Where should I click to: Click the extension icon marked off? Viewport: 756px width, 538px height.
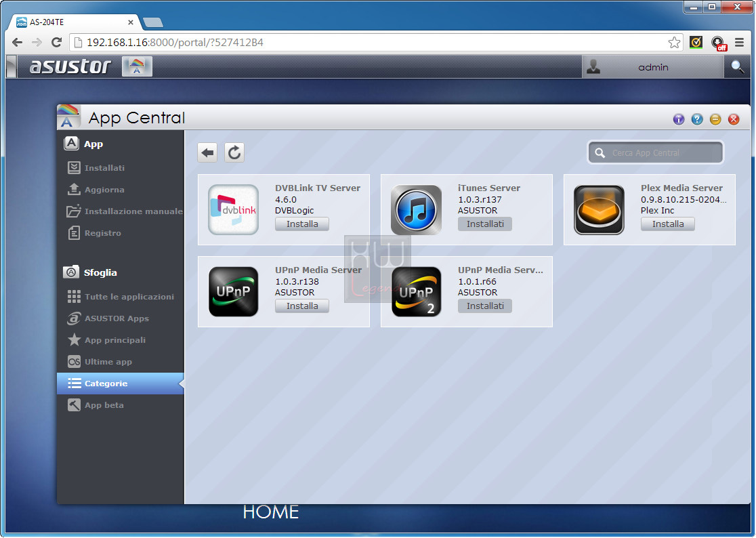coord(718,43)
